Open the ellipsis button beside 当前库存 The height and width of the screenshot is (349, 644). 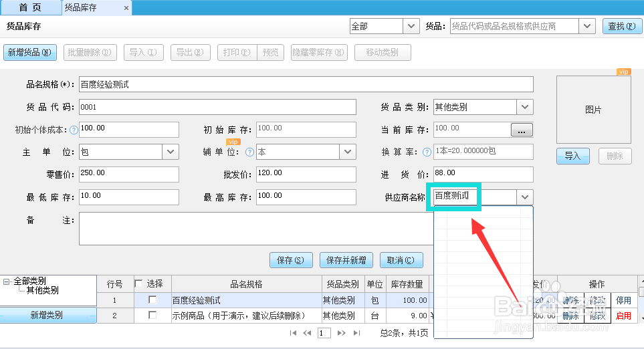click(x=522, y=130)
